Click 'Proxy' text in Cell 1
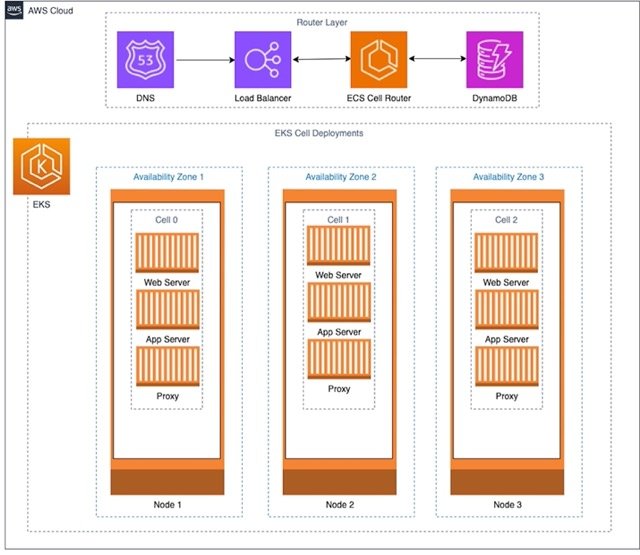 (339, 389)
